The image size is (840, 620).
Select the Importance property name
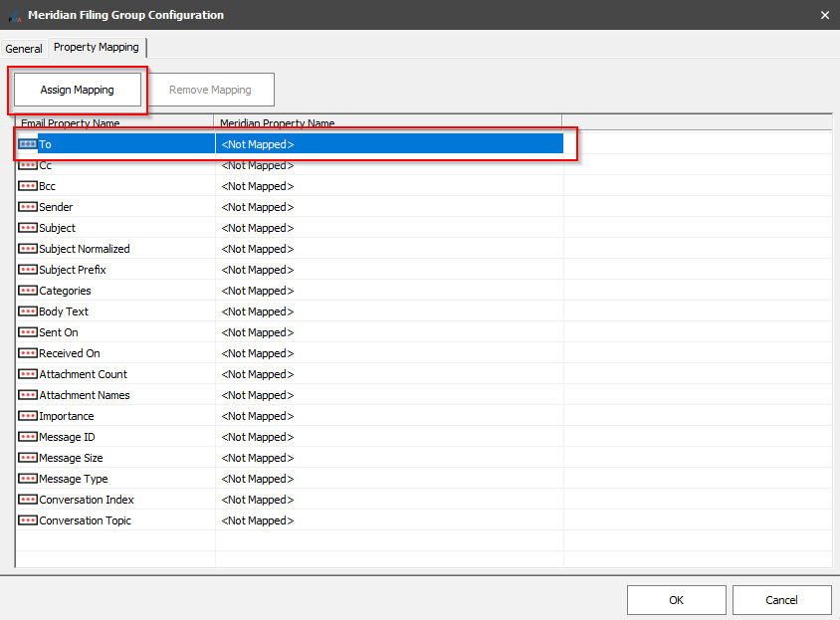(x=67, y=416)
